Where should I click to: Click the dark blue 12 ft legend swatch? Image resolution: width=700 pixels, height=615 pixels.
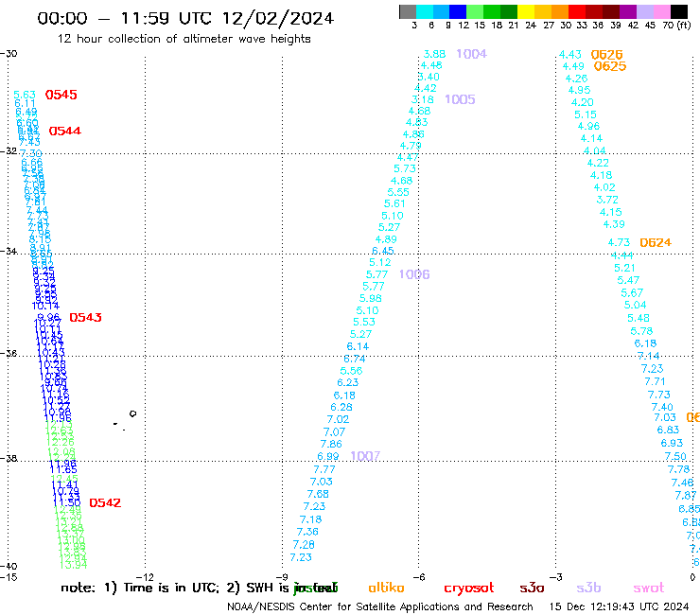tap(458, 11)
